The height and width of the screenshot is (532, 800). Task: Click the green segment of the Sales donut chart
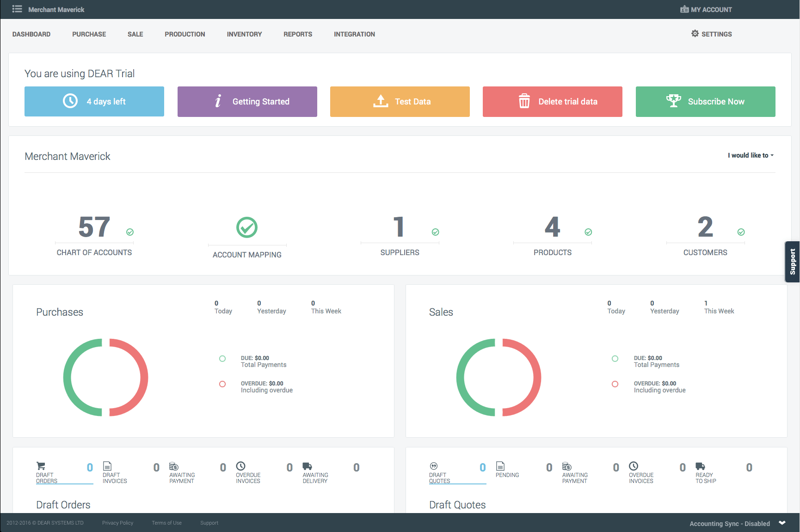point(461,377)
